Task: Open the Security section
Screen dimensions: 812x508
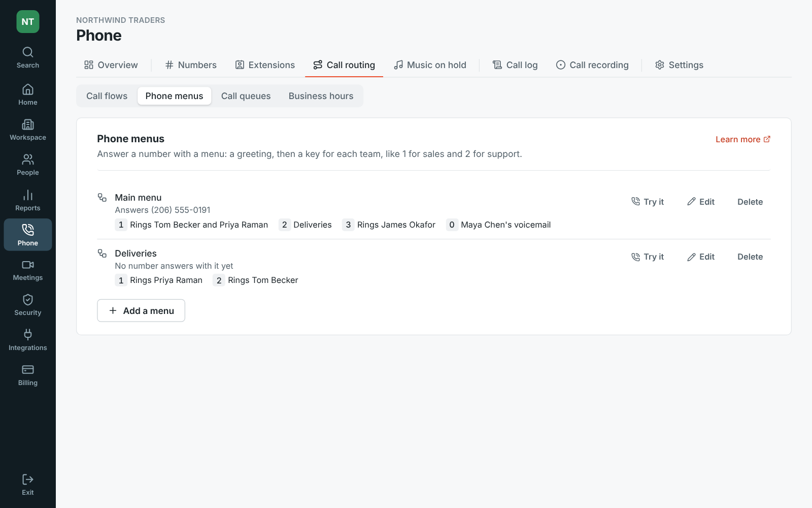Action: pos(28,305)
